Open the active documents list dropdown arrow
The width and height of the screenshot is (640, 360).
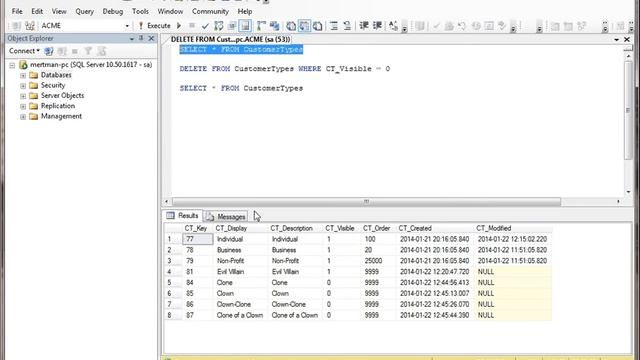[616, 40]
